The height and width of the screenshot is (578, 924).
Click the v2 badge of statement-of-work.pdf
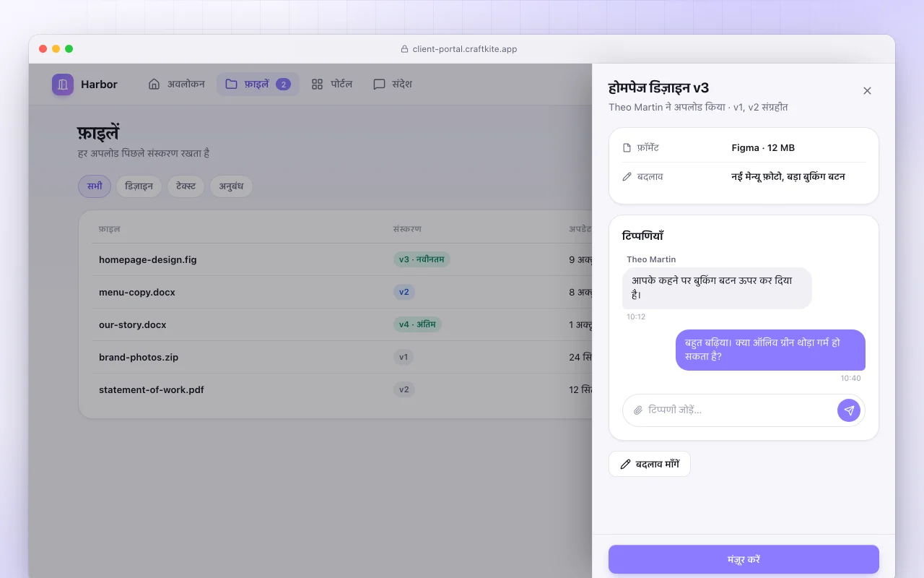pyautogui.click(x=404, y=389)
